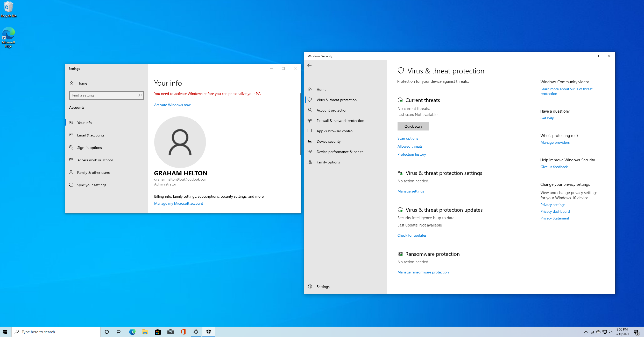Click Home in the Settings window

click(106, 83)
